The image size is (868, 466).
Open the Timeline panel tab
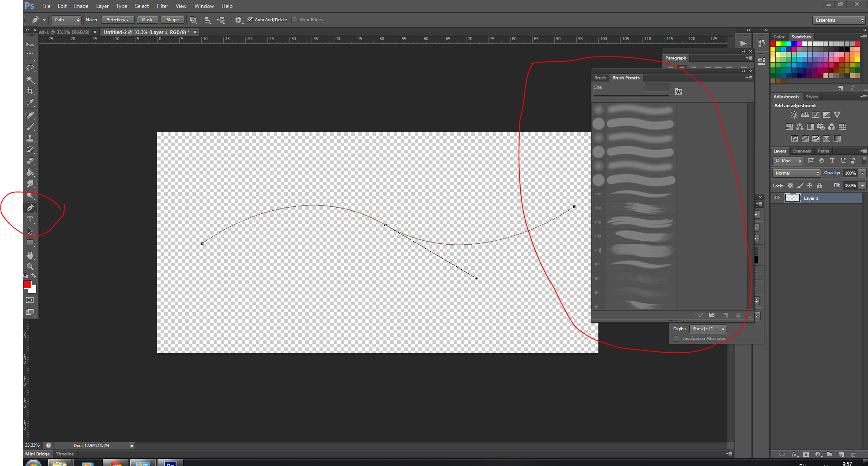click(x=65, y=454)
